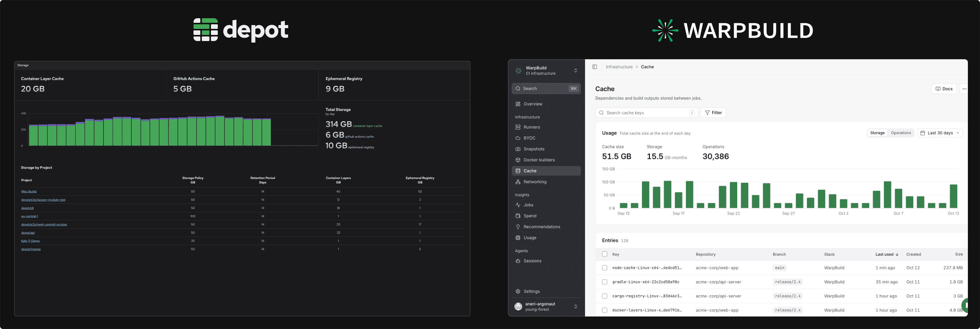The width and height of the screenshot is (980, 329).
Task: Open the eu-central-1 project link in Depot
Action: pyautogui.click(x=29, y=216)
